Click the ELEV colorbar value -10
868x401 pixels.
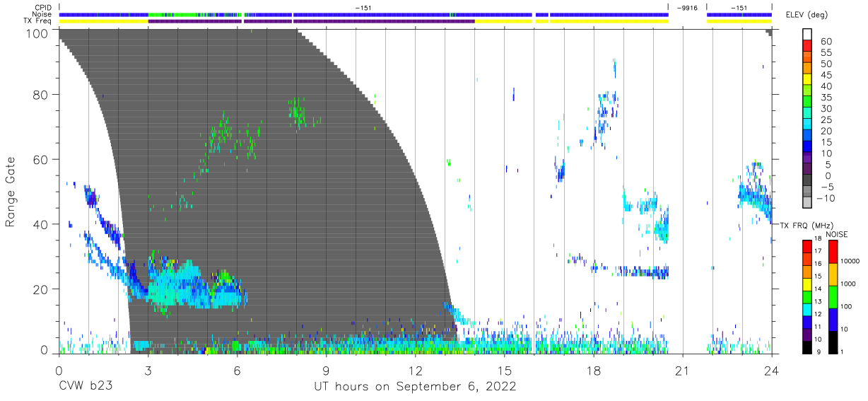[825, 199]
